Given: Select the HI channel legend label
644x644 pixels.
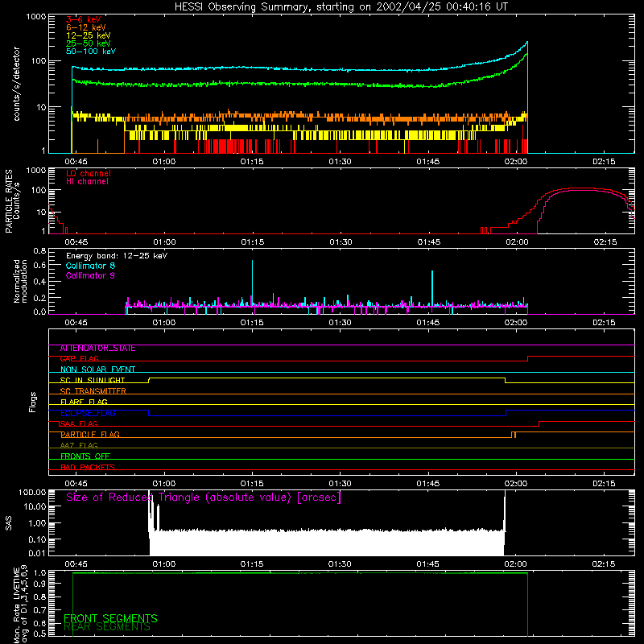Looking at the screenshot, I should (x=87, y=182).
